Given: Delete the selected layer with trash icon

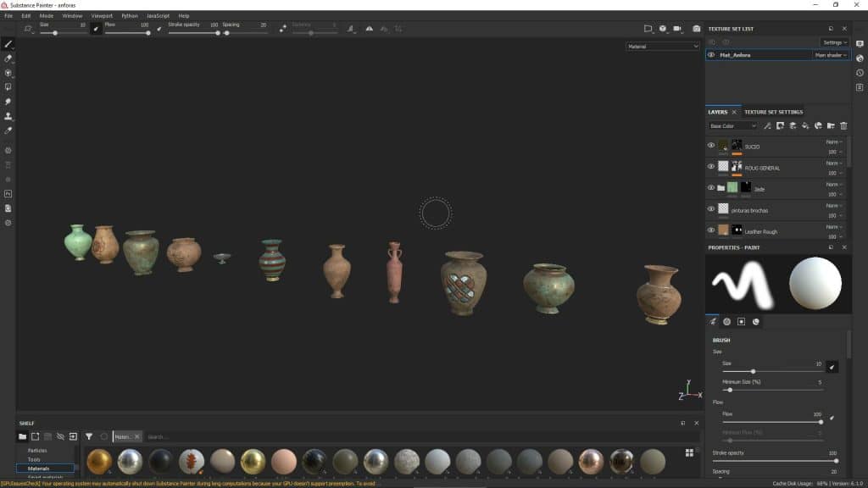Looking at the screenshot, I should 843,126.
